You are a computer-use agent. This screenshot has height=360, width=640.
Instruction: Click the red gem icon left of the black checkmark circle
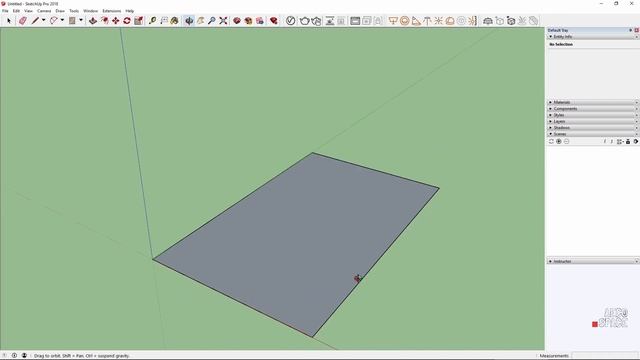(x=274, y=20)
